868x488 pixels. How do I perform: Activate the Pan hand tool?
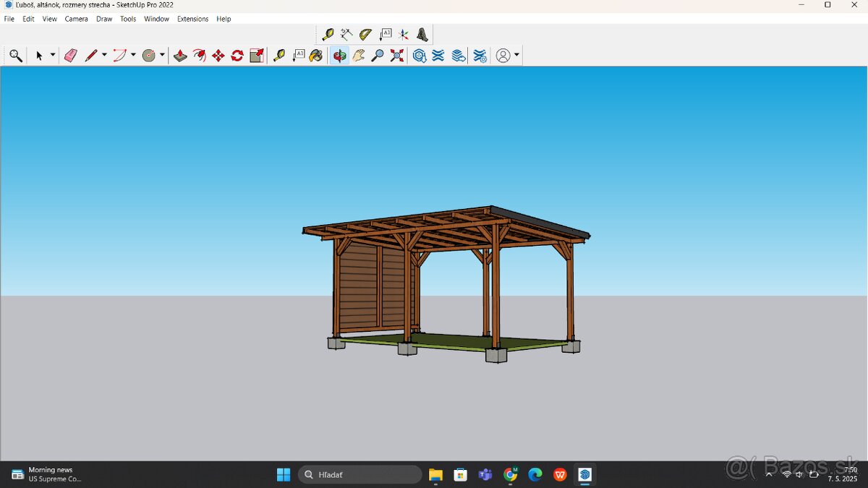(359, 56)
